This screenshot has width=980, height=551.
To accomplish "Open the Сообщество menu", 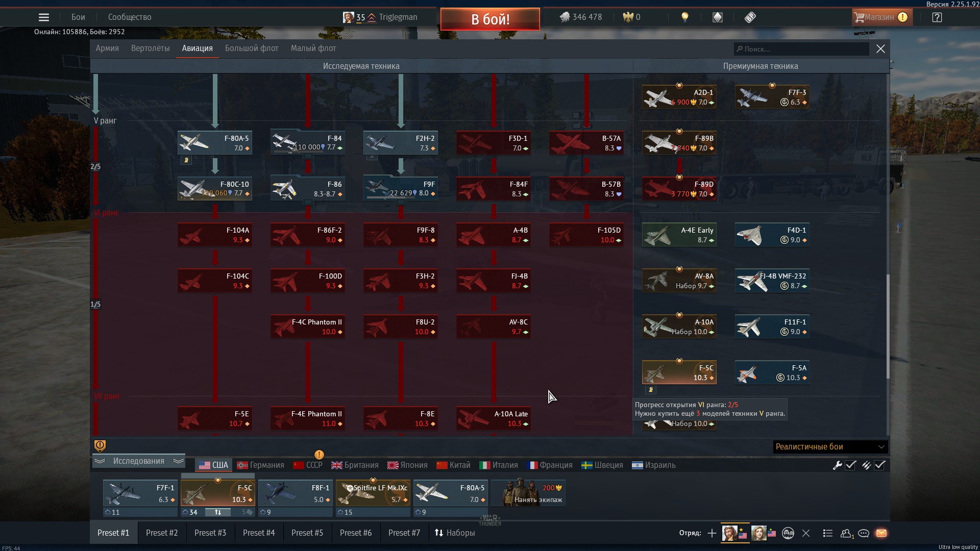I will (x=130, y=17).
